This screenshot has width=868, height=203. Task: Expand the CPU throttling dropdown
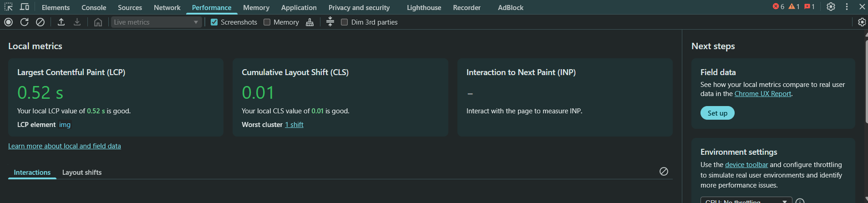click(746, 201)
